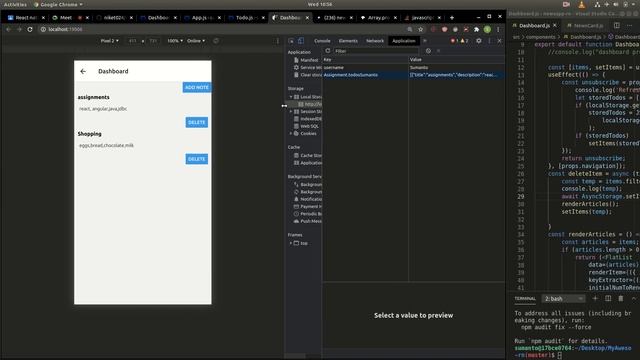Screen dimensions: 640x360
Task: Create a new terminal with plus icon
Action: pos(595,299)
